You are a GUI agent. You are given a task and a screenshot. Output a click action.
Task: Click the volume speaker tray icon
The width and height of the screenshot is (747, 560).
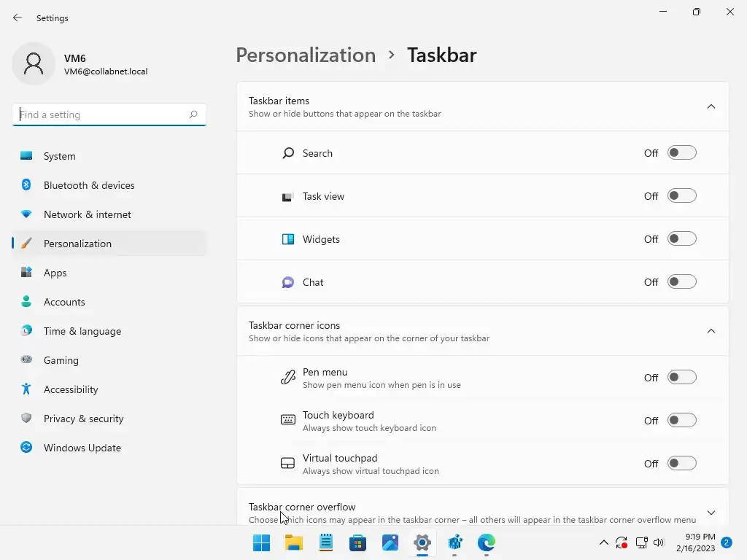pos(659,542)
